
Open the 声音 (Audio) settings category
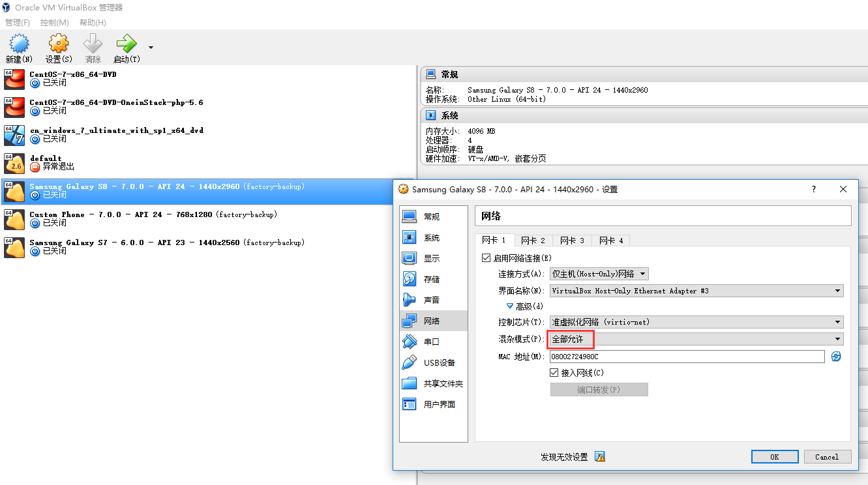[431, 301]
